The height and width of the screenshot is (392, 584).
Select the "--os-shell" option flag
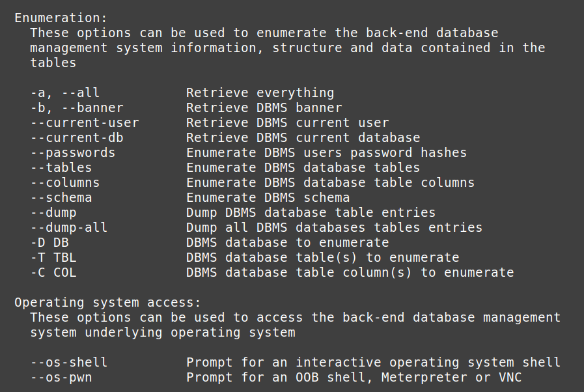tap(68, 363)
